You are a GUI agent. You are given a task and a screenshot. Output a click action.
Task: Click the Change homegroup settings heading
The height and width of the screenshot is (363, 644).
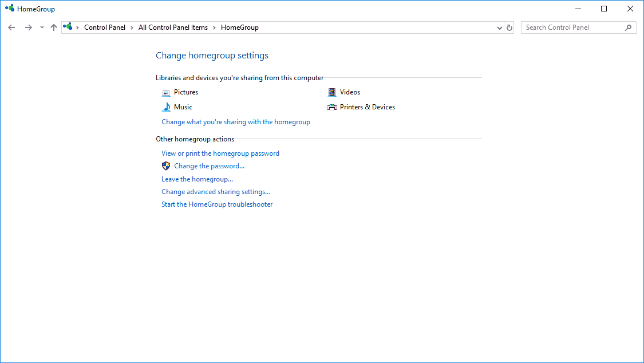212,56
